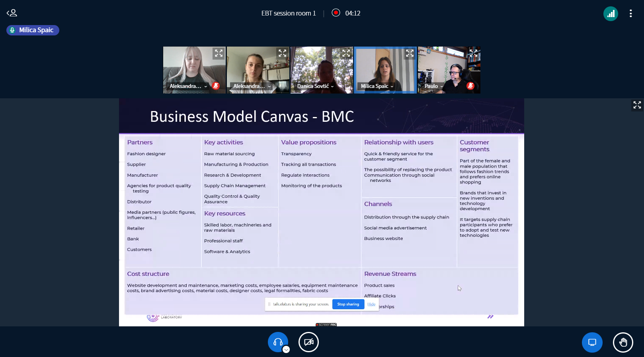Expand Danica Sovtić's webcam to fullscreen
The width and height of the screenshot is (644, 357).
(x=346, y=53)
